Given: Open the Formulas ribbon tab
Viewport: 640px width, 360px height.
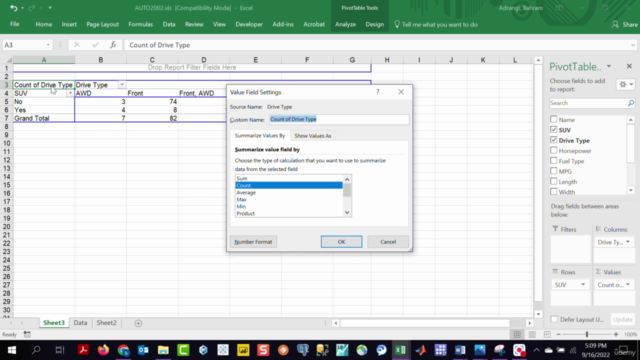Looking at the screenshot, I should [x=140, y=24].
